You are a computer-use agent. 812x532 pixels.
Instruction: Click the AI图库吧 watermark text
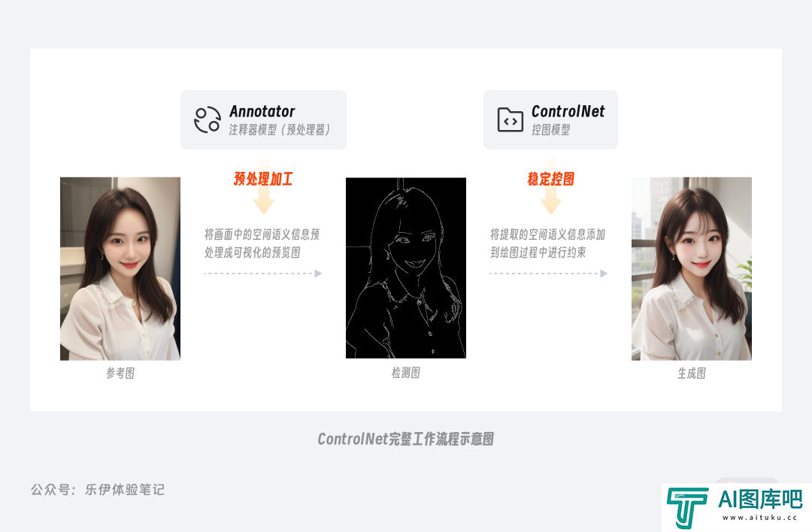[760, 500]
